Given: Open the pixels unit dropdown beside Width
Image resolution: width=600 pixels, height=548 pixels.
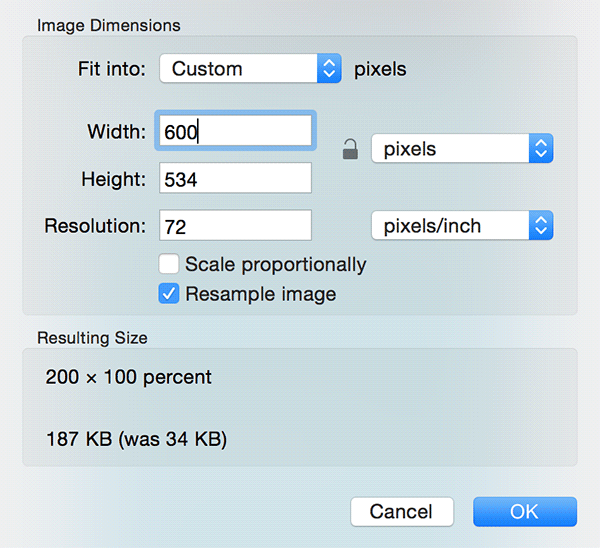Looking at the screenshot, I should tap(461, 150).
